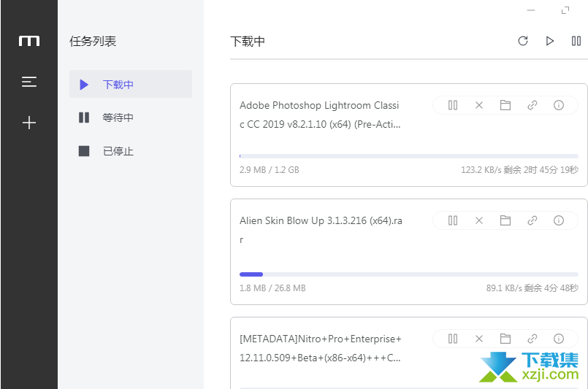Pause the Adobe Photoshop Lightroom download
The width and height of the screenshot is (588, 389).
click(453, 105)
